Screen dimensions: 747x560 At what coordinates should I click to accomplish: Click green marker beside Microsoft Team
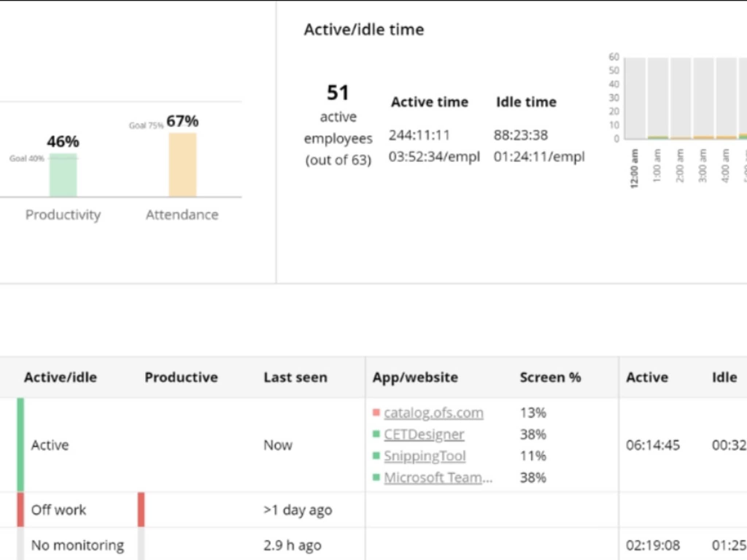pos(376,477)
